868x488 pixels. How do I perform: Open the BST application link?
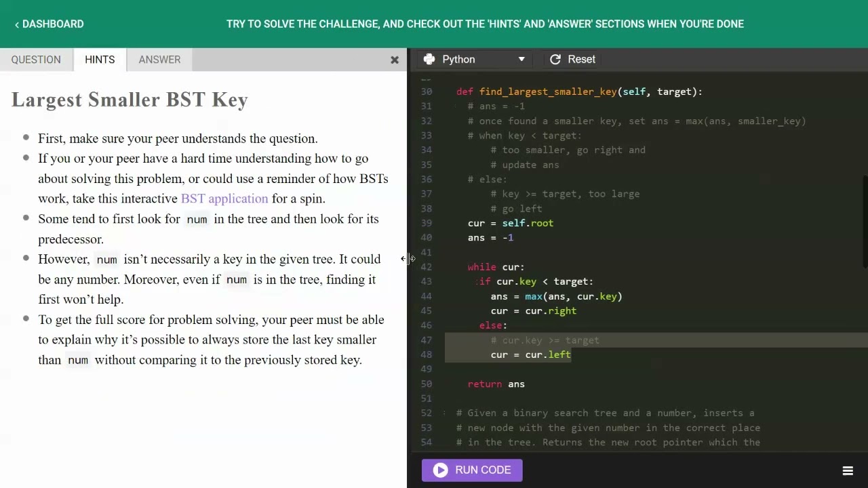(224, 199)
